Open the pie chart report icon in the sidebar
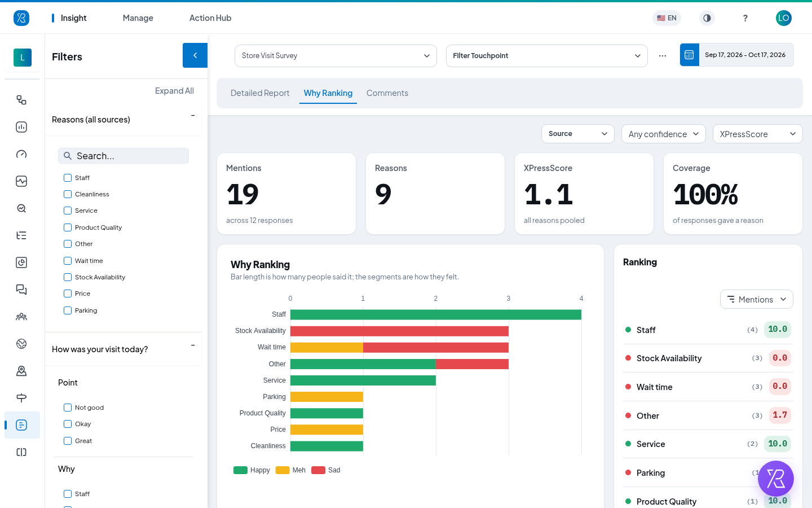 coord(21,262)
